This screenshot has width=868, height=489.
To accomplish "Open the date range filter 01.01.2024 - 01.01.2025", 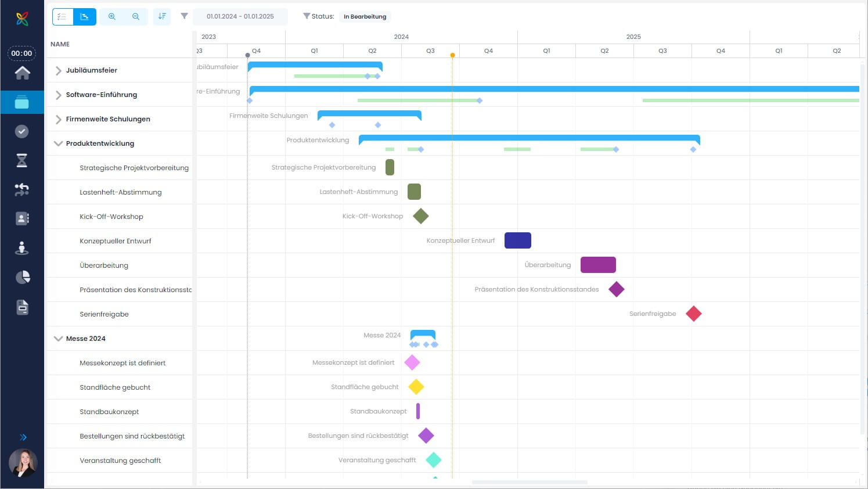I will pos(240,16).
